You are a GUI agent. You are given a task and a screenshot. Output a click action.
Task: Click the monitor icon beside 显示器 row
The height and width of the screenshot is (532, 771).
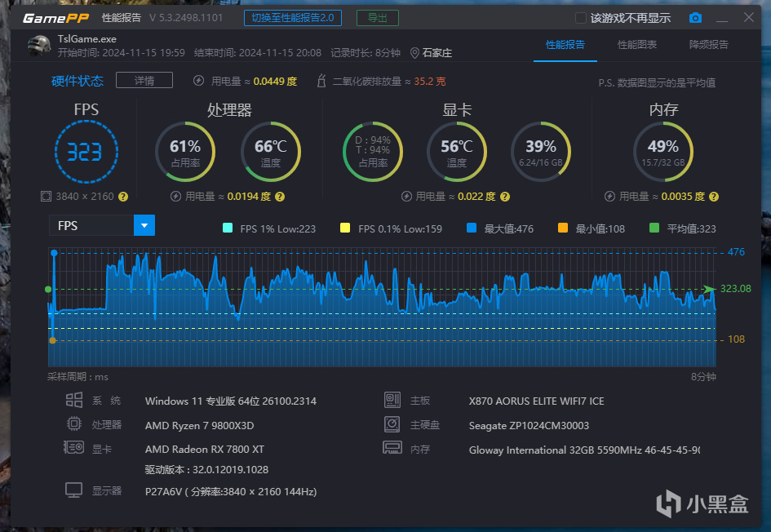[73, 490]
